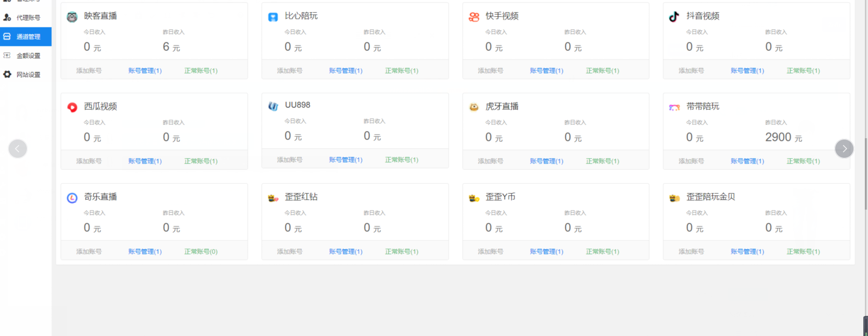Click the 快手视频 orange icon
The height and width of the screenshot is (336, 868).
click(x=474, y=17)
